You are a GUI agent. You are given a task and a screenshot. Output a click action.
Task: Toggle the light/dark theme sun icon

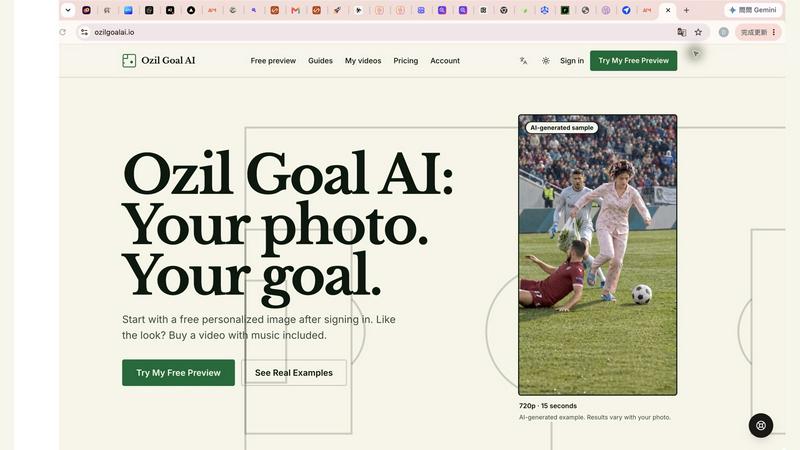tap(545, 61)
